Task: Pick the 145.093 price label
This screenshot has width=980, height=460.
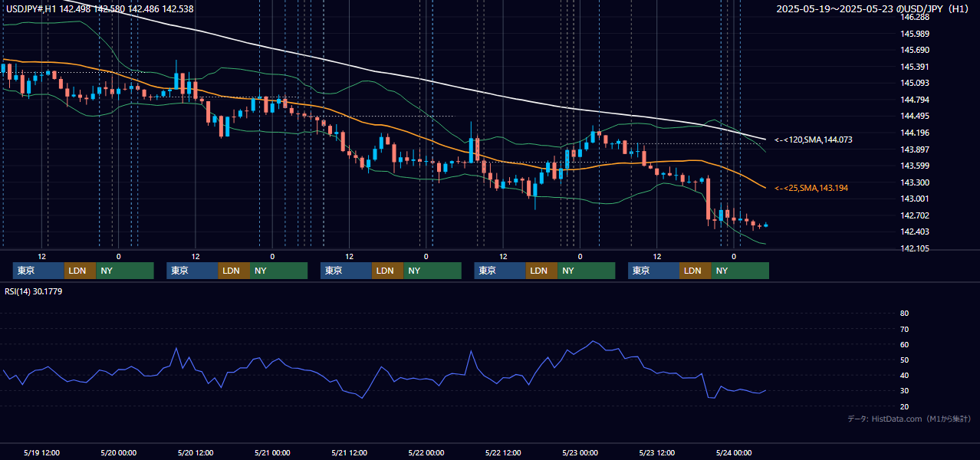Action: coord(915,83)
